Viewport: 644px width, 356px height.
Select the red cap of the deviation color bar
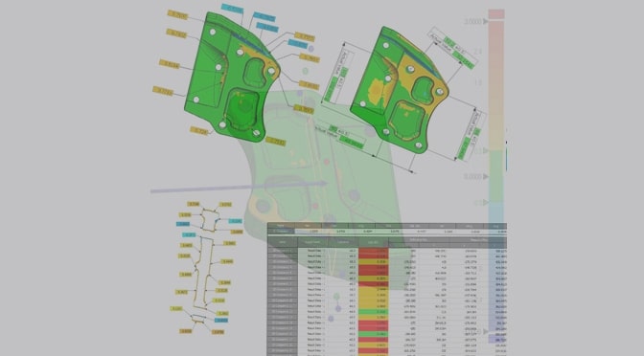pos(496,14)
